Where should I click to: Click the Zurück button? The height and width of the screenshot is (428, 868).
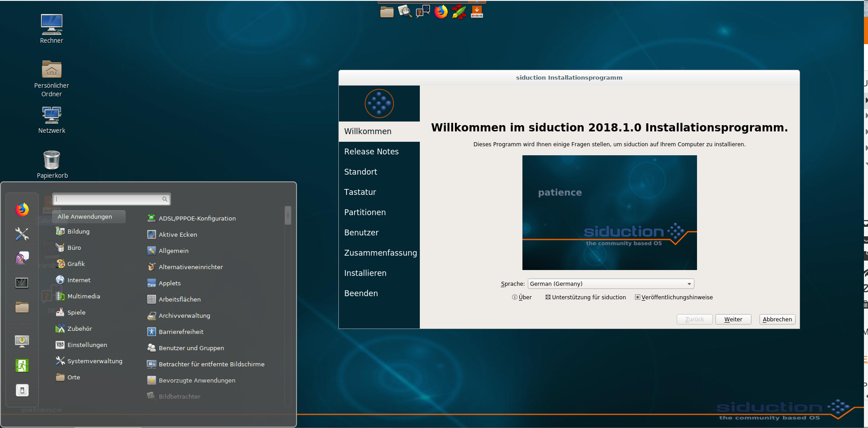click(694, 319)
